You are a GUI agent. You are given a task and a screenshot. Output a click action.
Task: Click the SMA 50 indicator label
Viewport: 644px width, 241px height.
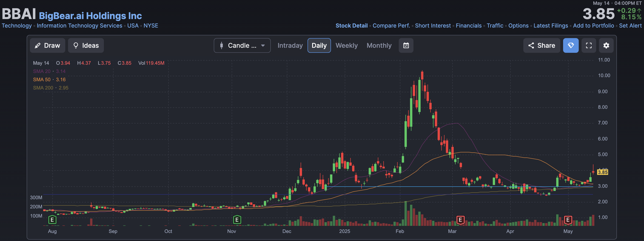[x=42, y=79]
